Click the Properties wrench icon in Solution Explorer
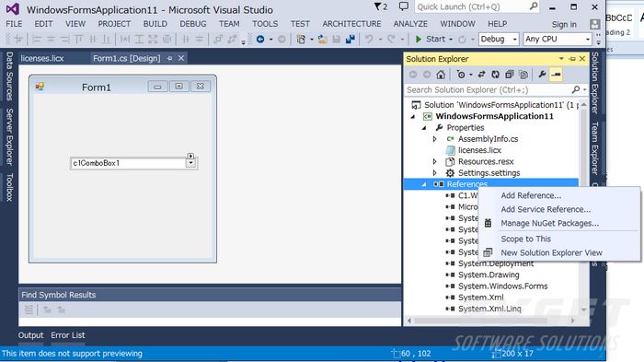 coord(542,75)
